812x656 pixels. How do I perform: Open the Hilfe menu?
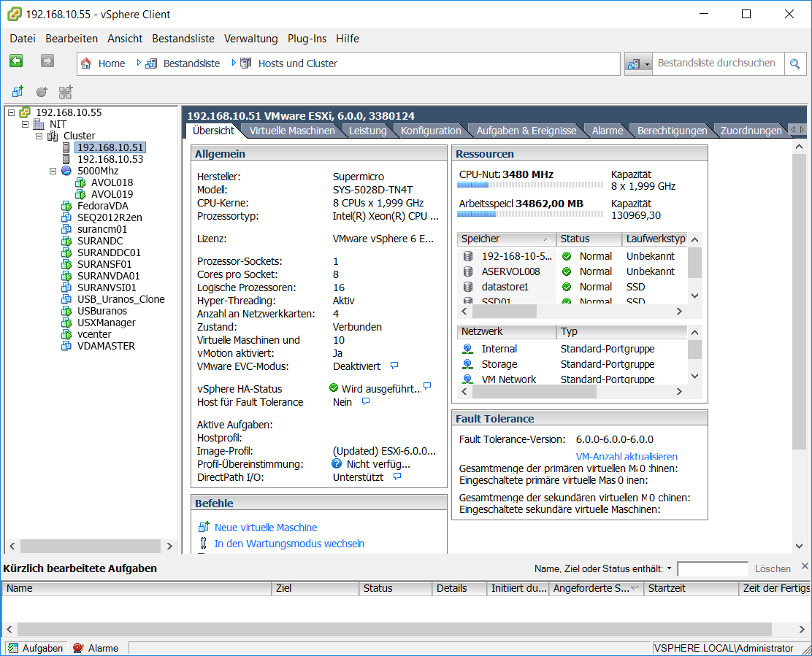348,39
